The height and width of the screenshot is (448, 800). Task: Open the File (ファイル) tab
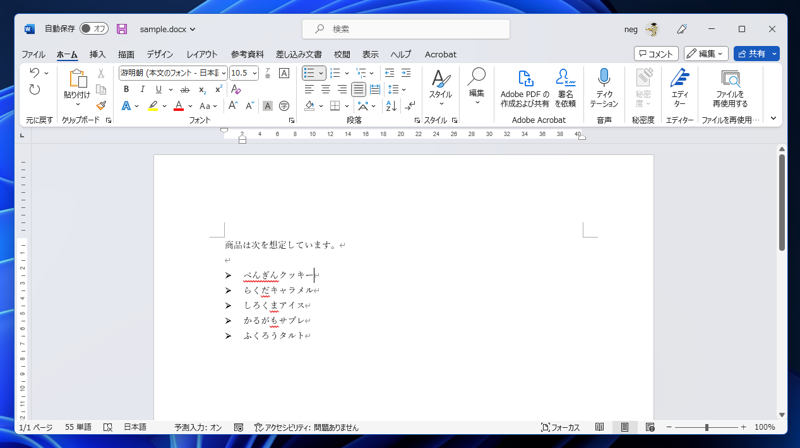[33, 54]
